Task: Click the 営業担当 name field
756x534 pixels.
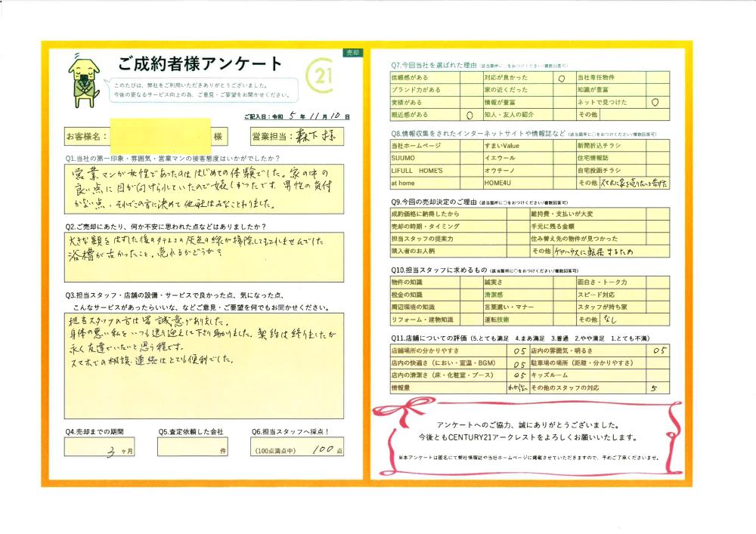Action: click(314, 137)
